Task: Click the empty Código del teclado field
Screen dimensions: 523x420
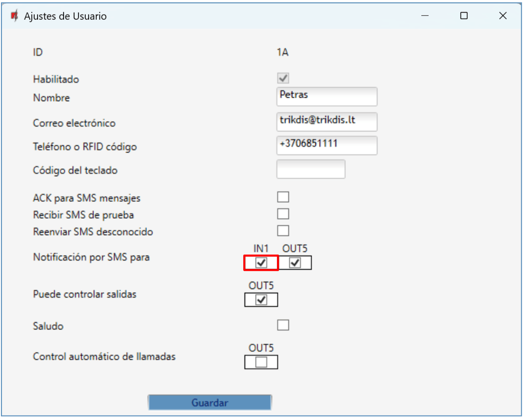Action: pos(311,169)
